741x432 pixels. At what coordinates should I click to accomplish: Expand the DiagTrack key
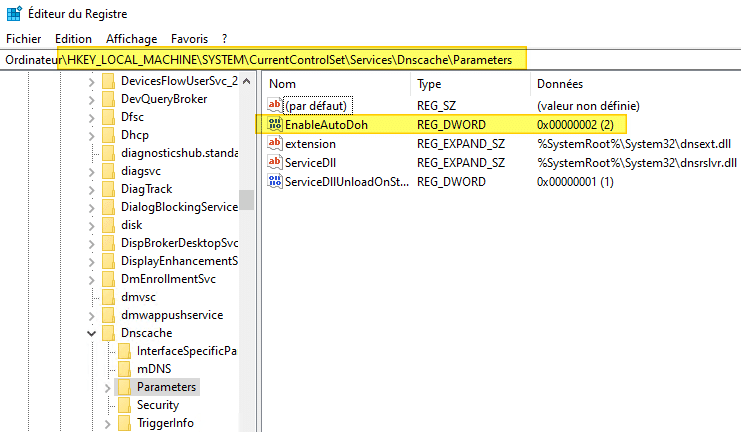92,190
